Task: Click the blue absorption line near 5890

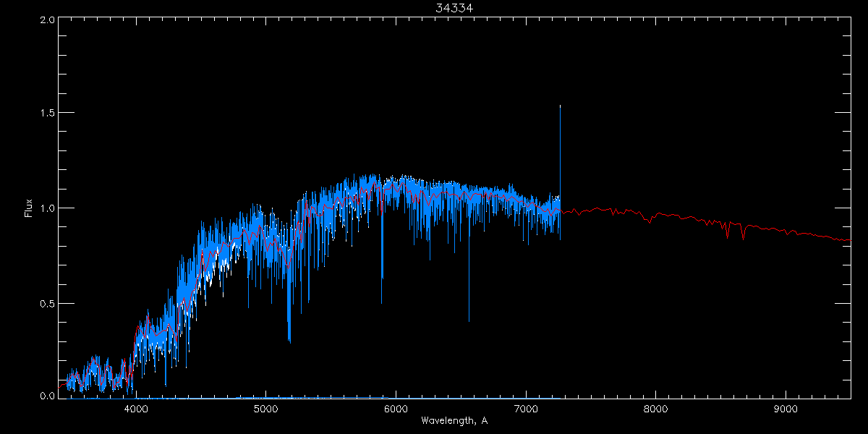Action: (x=382, y=253)
